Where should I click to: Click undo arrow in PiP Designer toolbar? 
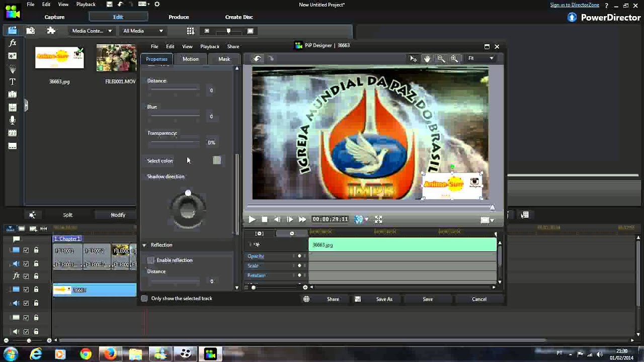pyautogui.click(x=257, y=59)
